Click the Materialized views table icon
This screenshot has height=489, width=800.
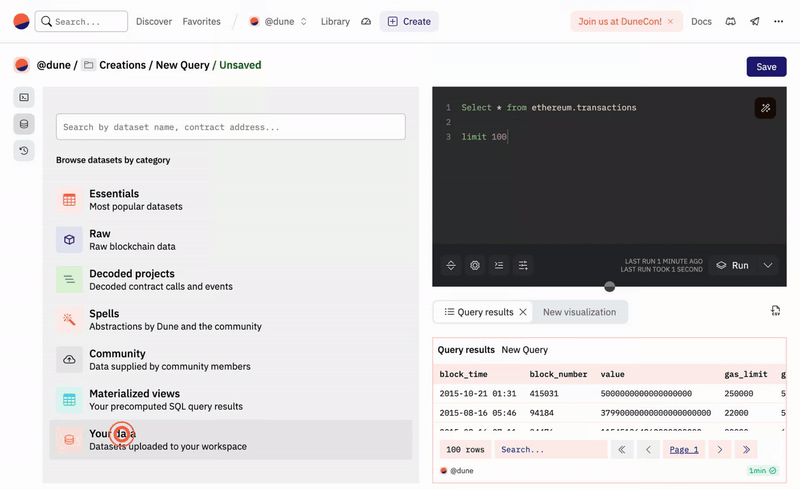(69, 400)
